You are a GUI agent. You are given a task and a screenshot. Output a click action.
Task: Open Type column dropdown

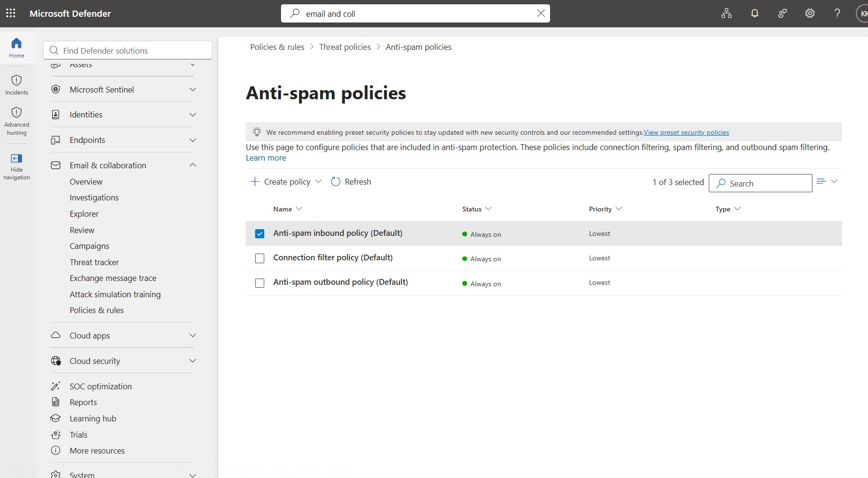738,209
